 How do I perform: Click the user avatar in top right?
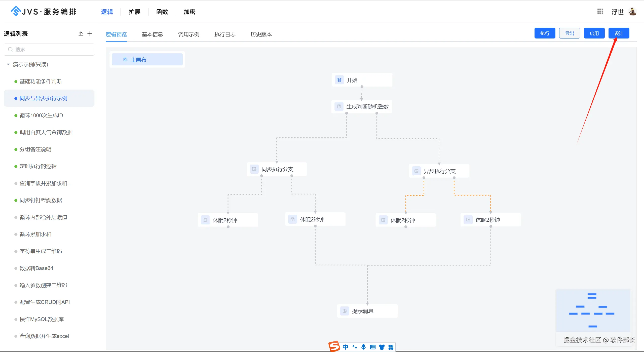click(632, 12)
